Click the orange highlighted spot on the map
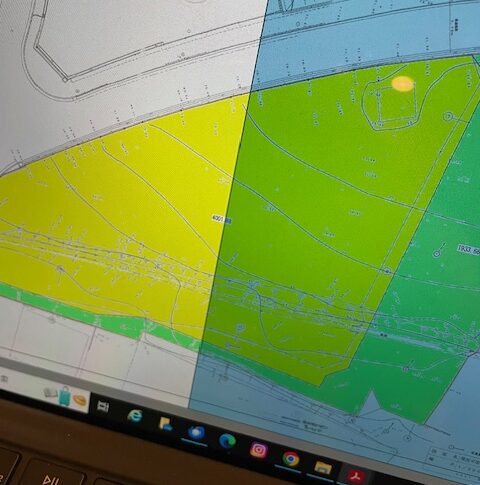This screenshot has width=480, height=485. coord(403,84)
